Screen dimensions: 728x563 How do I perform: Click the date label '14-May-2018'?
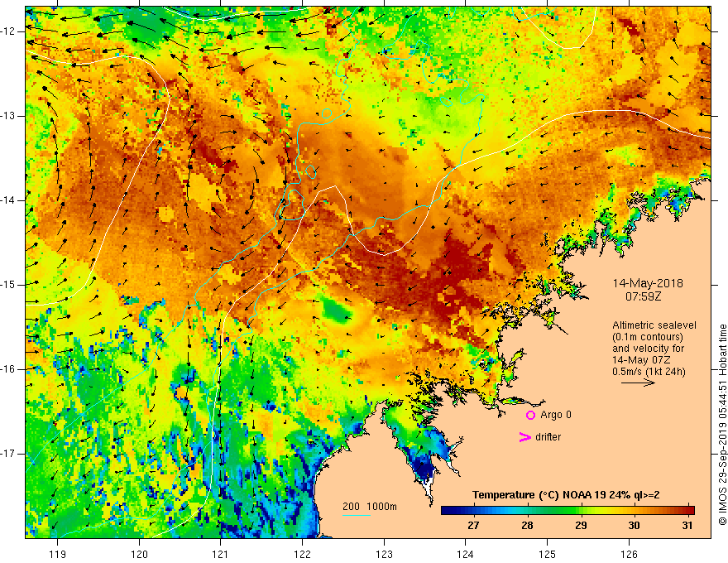point(648,283)
